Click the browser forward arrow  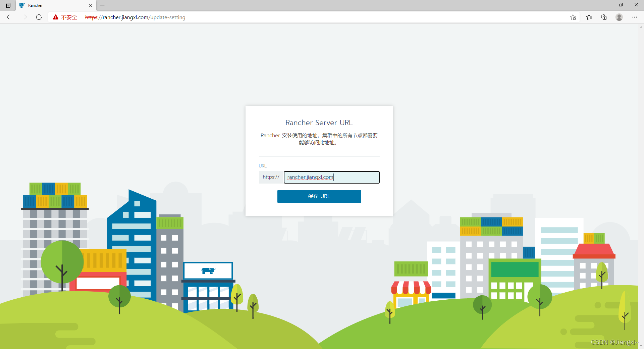click(24, 17)
